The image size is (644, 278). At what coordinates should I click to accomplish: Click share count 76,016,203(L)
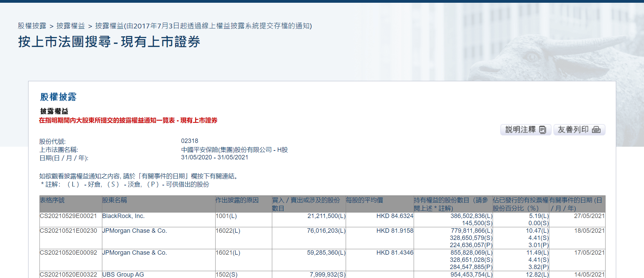pyautogui.click(x=326, y=231)
